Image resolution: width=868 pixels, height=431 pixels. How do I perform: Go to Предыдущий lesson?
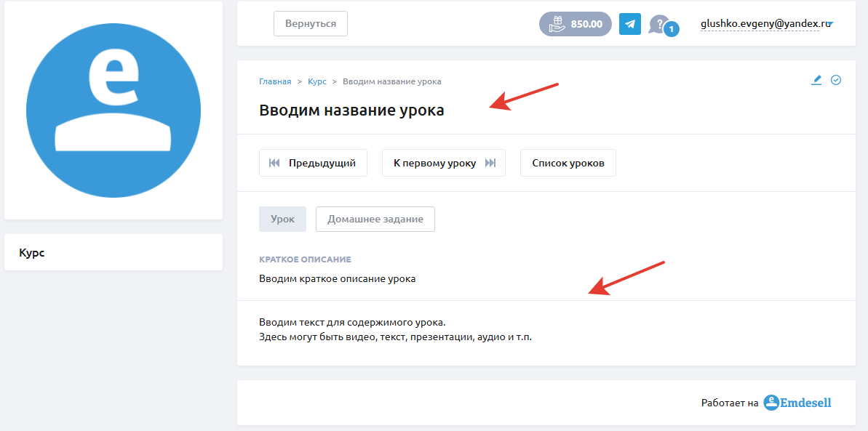tap(313, 164)
